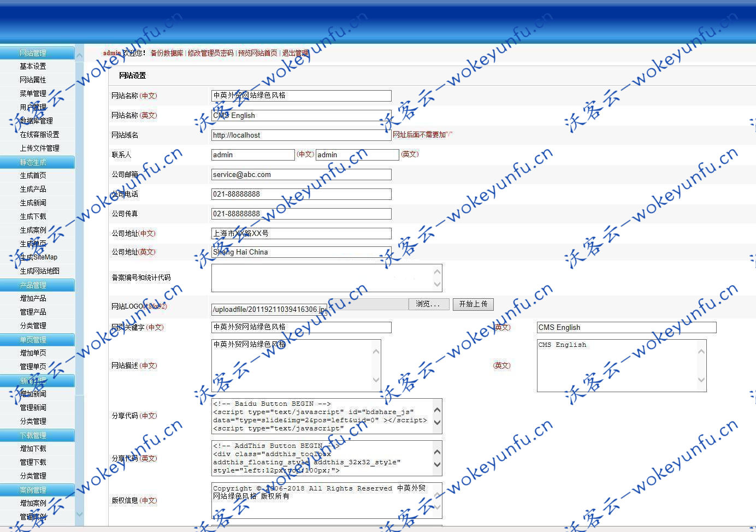Click 退出管理 to log out

(x=296, y=53)
